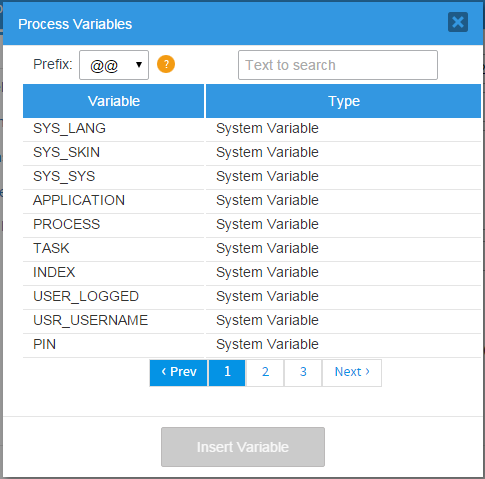Image resolution: width=485 pixels, height=479 pixels.
Task: Pick the PROCESS variable from list
Action: point(252,225)
